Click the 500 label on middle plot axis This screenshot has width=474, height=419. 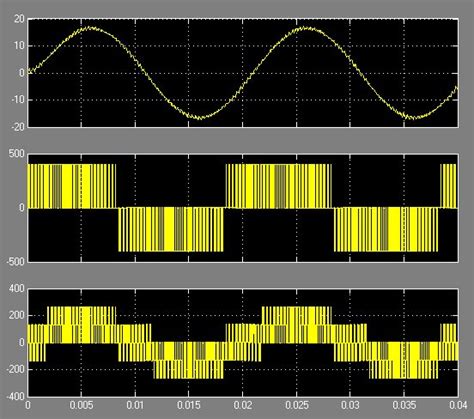(x=17, y=154)
